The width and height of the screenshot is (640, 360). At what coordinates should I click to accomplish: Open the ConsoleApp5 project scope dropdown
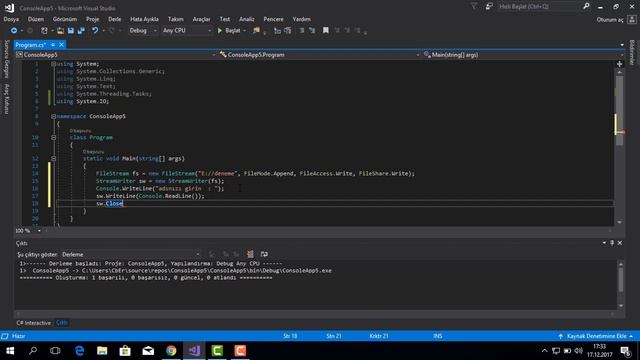click(116, 55)
